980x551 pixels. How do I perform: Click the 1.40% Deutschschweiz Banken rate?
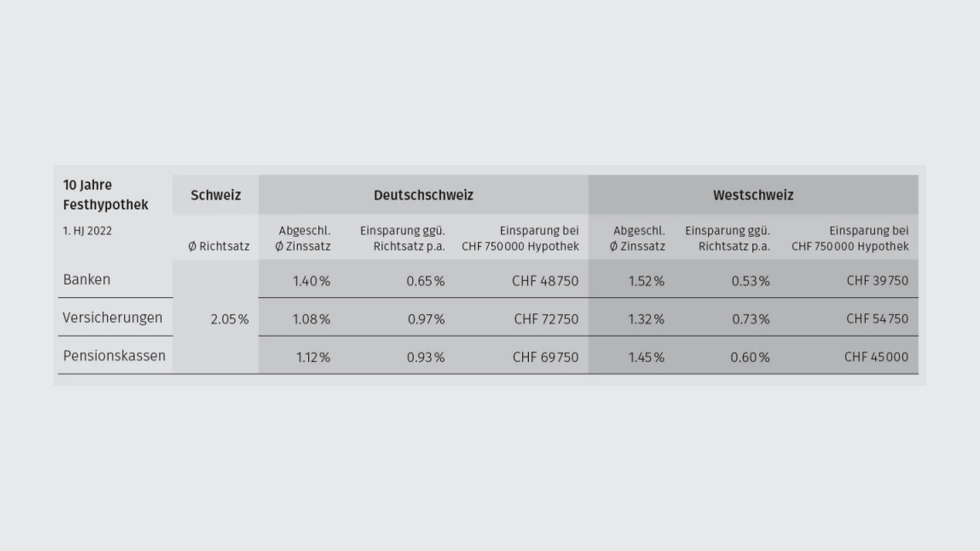click(x=311, y=281)
